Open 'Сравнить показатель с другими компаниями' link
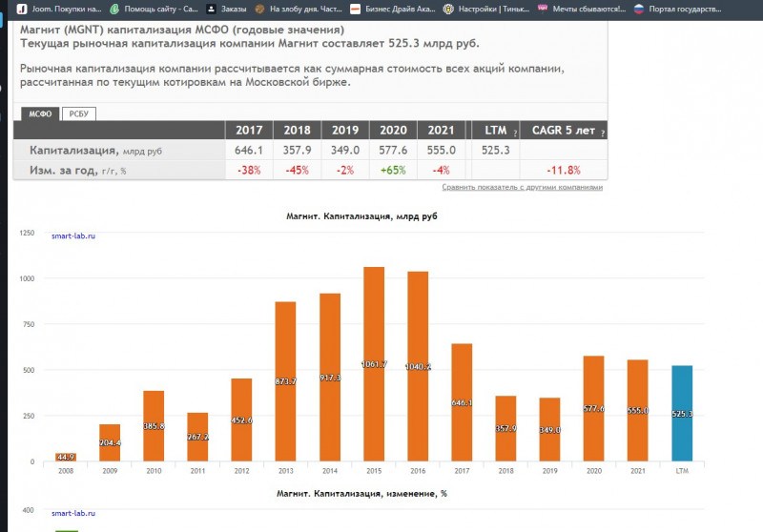 click(522, 187)
